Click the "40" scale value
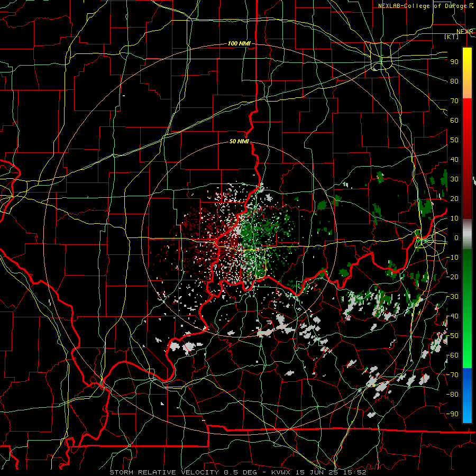 [x=454, y=159]
